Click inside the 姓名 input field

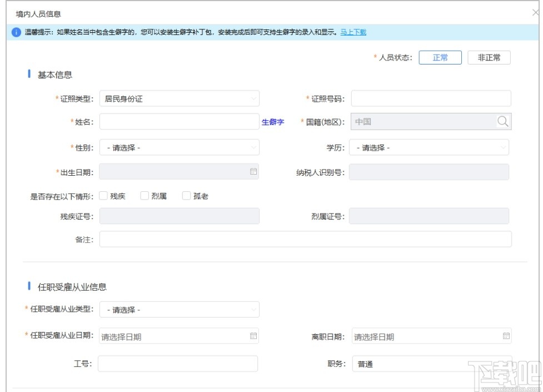coord(178,121)
